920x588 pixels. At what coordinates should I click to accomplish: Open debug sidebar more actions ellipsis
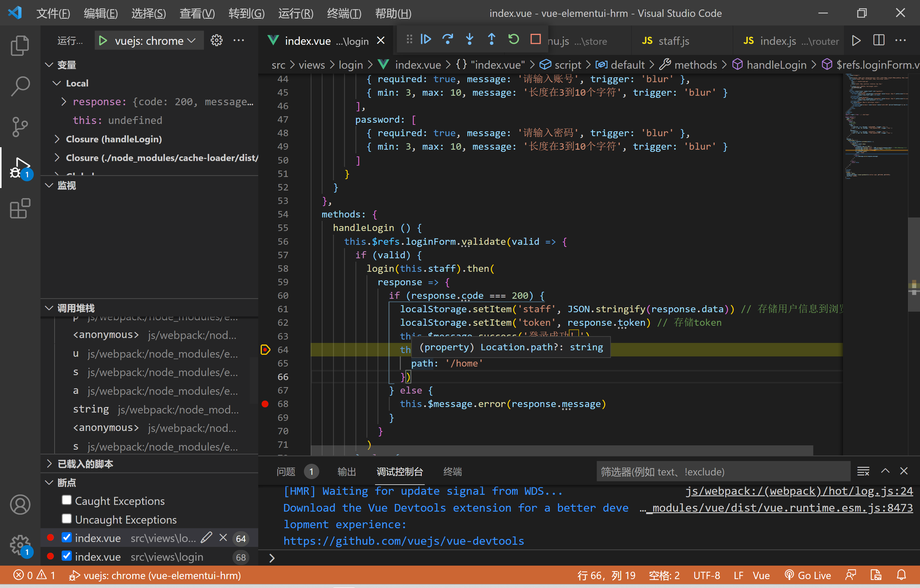click(x=239, y=40)
